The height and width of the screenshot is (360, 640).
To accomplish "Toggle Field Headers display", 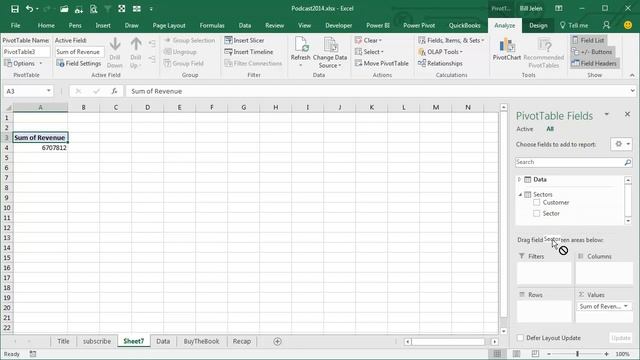I will pyautogui.click(x=594, y=63).
